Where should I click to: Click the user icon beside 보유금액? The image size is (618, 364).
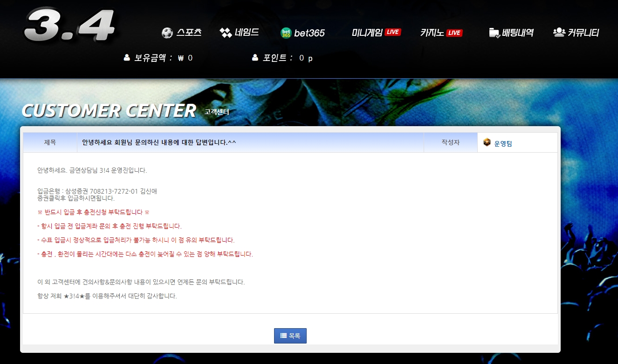coord(127,58)
